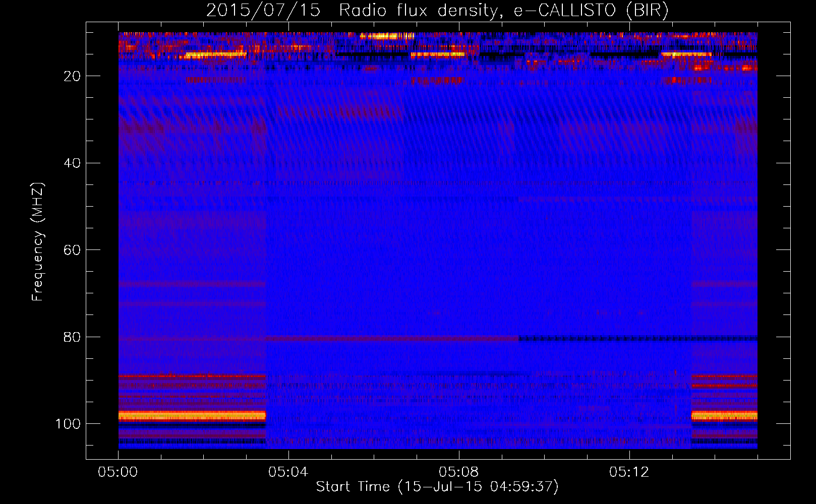Click the horizontal line at 80 MHz near 05:06

pyautogui.click(x=392, y=338)
